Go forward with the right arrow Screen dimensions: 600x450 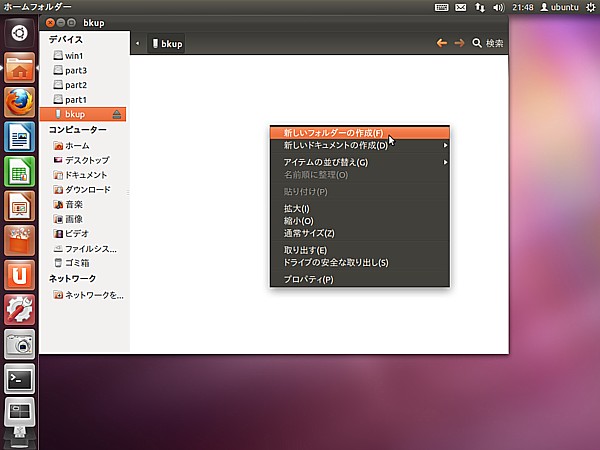(459, 43)
